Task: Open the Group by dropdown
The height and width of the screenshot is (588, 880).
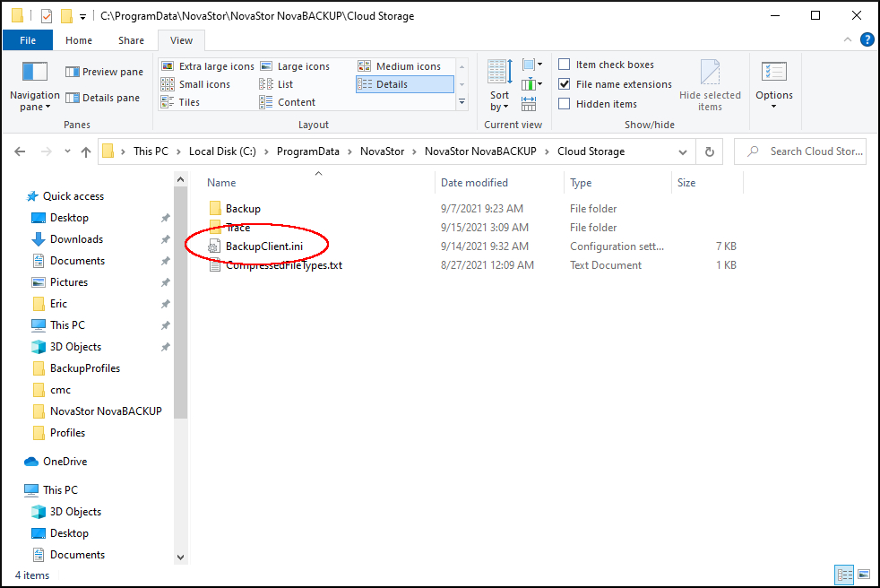Action: [532, 65]
